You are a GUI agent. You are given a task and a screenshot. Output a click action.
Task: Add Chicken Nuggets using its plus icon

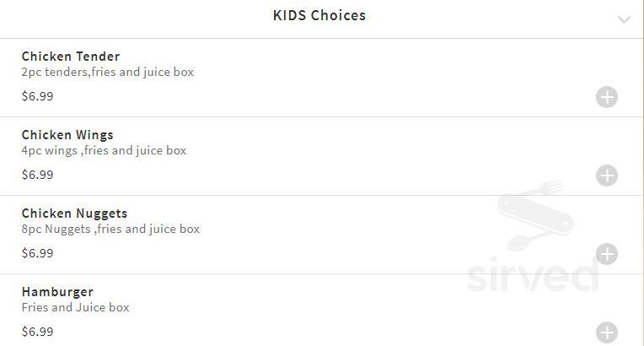pos(607,254)
